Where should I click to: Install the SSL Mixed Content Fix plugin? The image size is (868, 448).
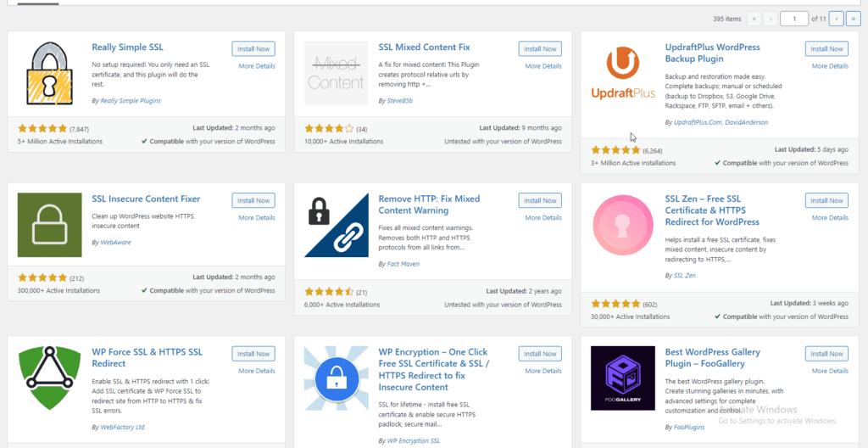point(540,49)
